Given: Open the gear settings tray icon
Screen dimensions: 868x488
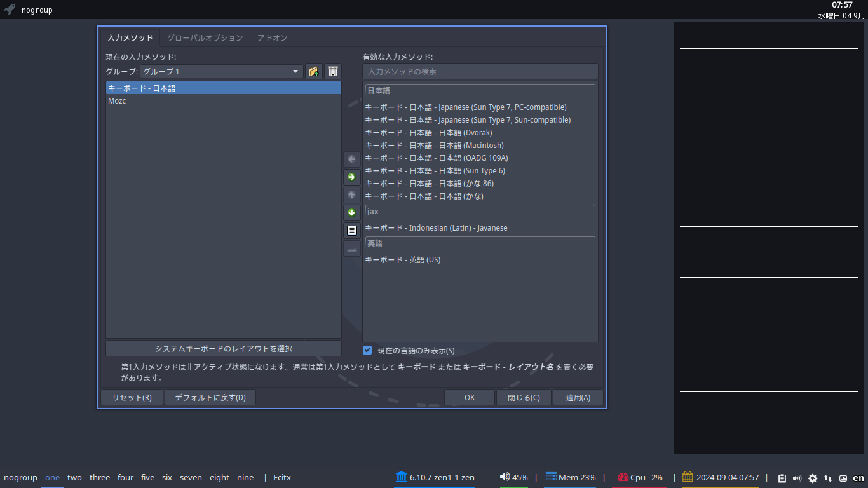Looking at the screenshot, I should (x=812, y=478).
